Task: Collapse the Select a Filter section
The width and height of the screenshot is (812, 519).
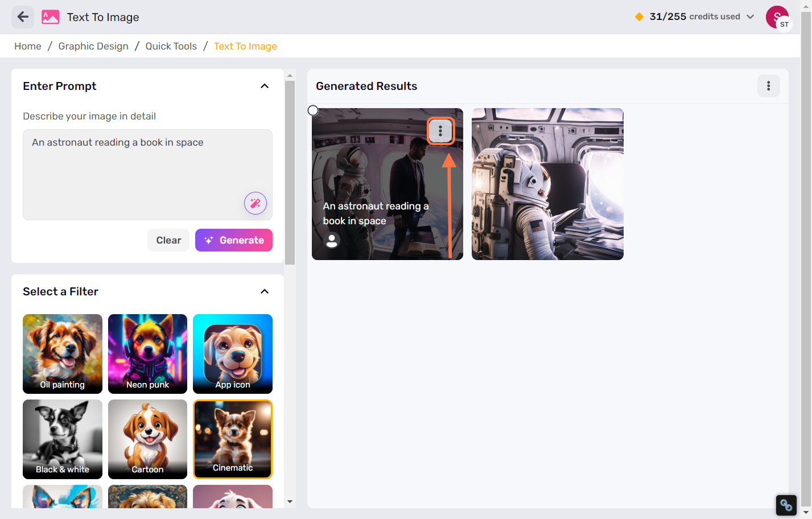Action: [x=265, y=291]
